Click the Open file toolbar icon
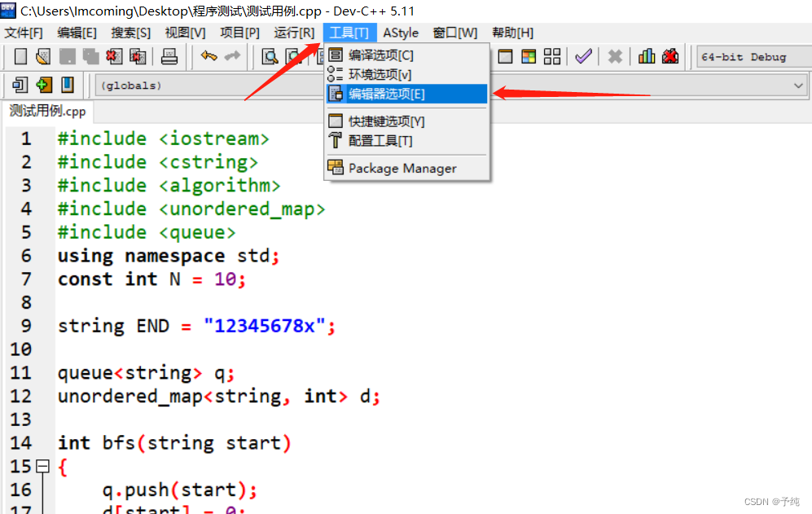 coord(43,56)
